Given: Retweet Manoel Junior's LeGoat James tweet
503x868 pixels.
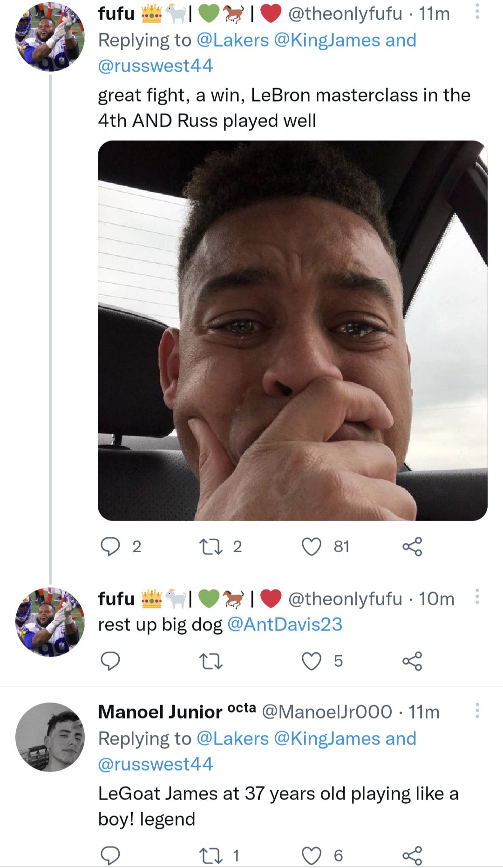Looking at the screenshot, I should point(211,855).
